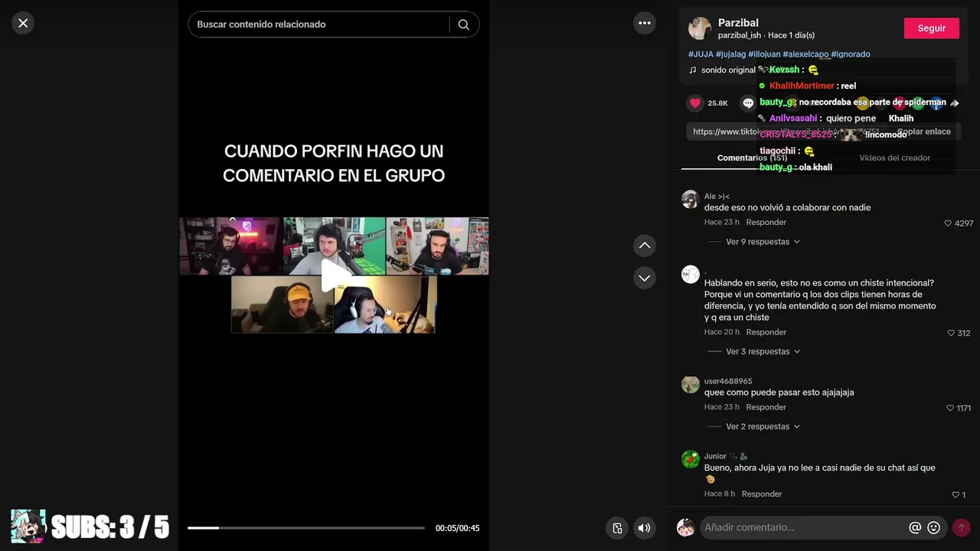This screenshot has height=551, width=980.
Task: Like the comment starting 'Hablando en serio'
Action: click(951, 333)
